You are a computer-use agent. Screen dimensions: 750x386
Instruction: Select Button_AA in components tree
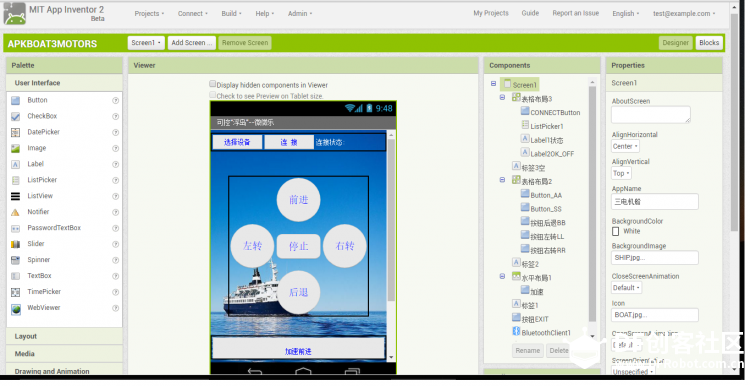(546, 195)
